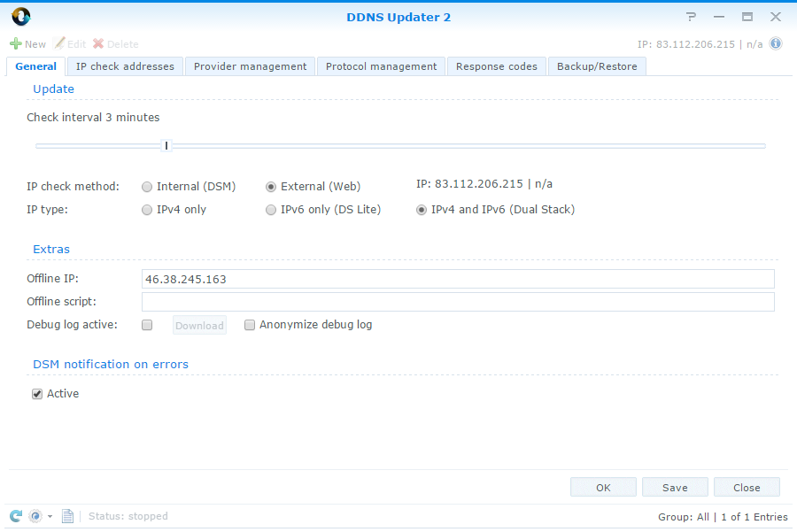Click the check interval slider handle
The width and height of the screenshot is (797, 532).
[x=166, y=146]
